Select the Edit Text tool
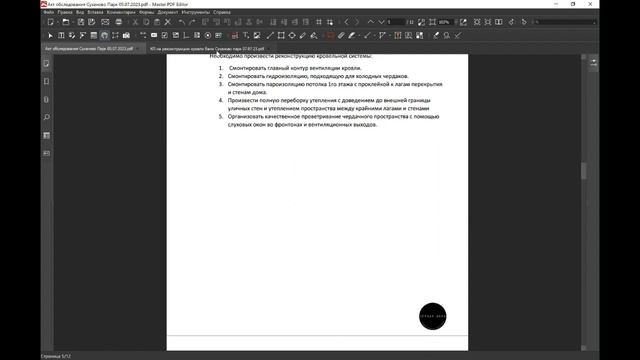 click(x=61, y=36)
